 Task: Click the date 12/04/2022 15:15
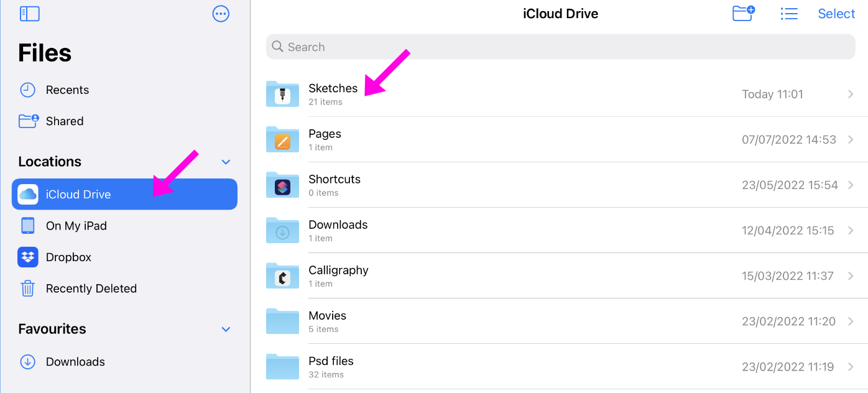point(788,231)
